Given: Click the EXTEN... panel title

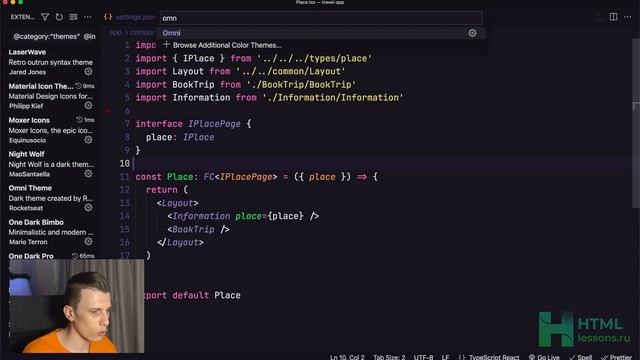Looking at the screenshot, I should 22,17.
